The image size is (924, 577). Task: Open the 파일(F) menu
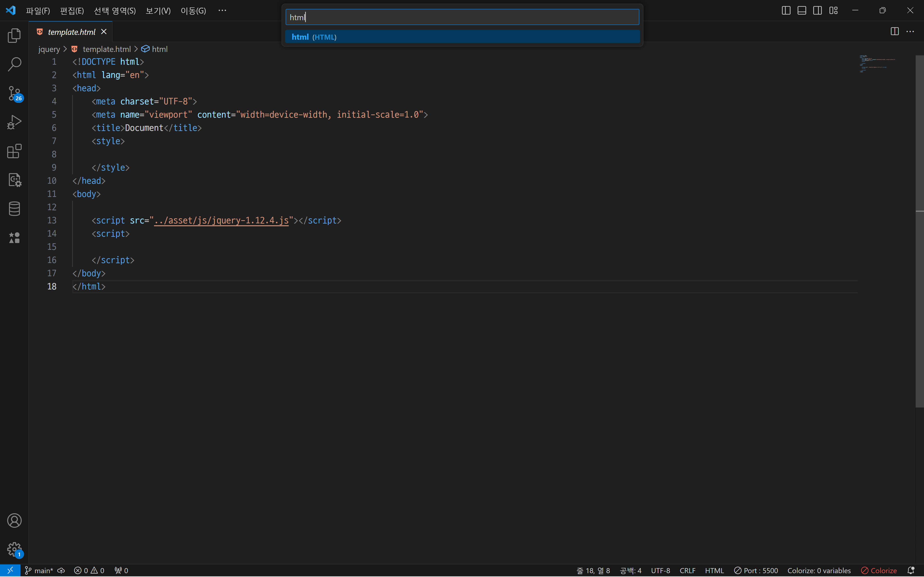click(x=38, y=11)
